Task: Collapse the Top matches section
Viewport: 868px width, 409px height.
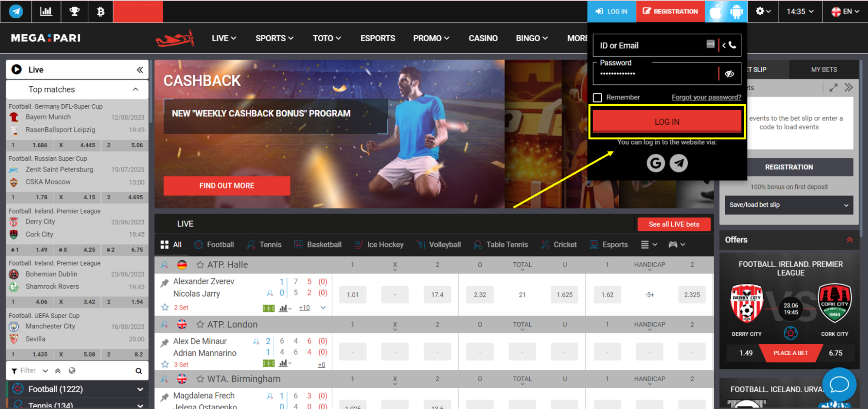Action: pos(135,89)
